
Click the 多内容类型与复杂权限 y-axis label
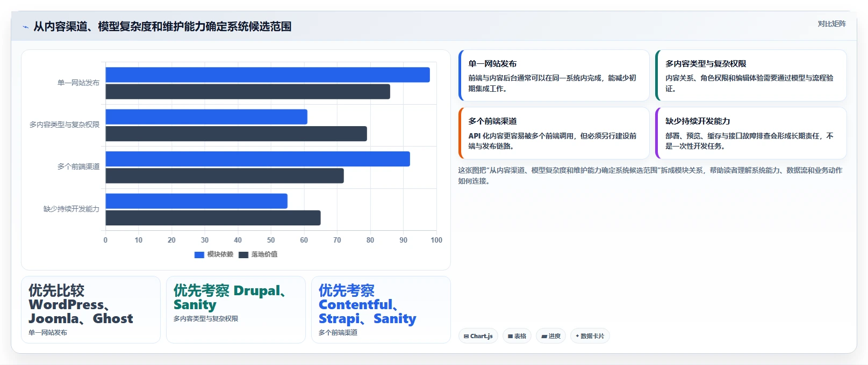[x=64, y=125]
